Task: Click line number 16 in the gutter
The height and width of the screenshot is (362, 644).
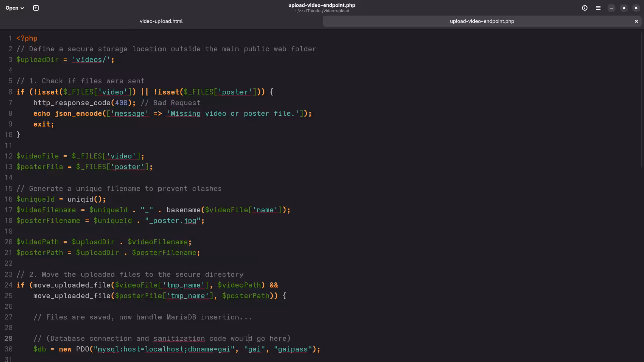Action: pos(8,199)
